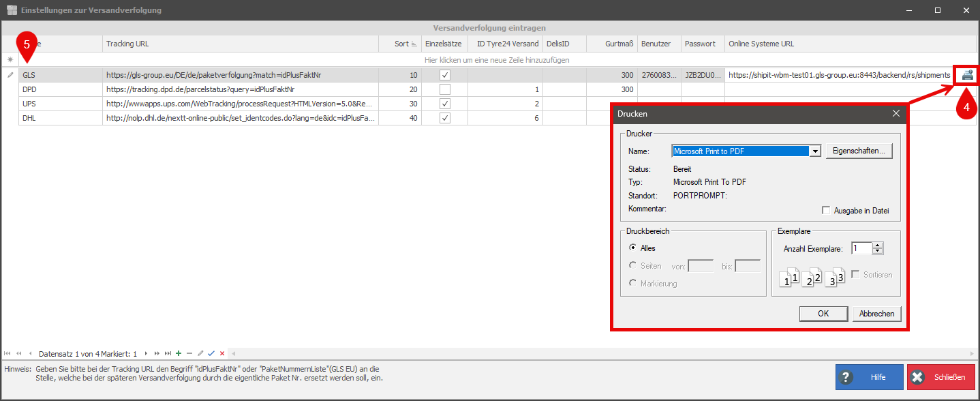Select the GLS row name cell

tap(61, 75)
